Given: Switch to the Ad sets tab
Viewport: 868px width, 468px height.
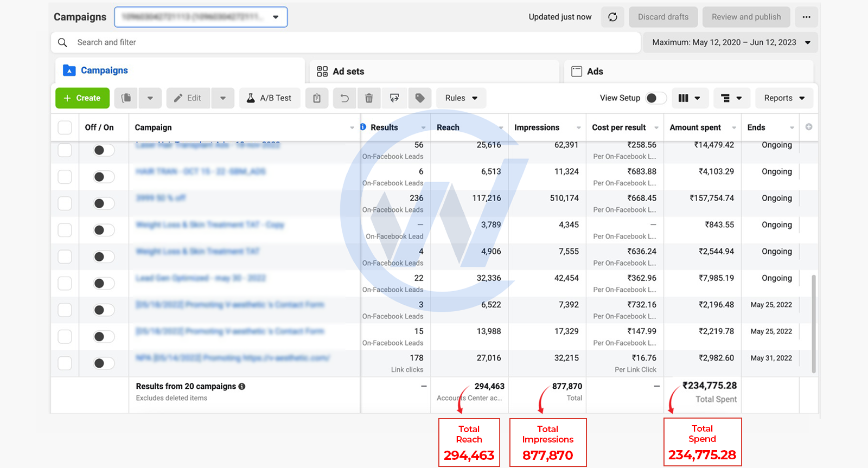Looking at the screenshot, I should click(x=435, y=71).
